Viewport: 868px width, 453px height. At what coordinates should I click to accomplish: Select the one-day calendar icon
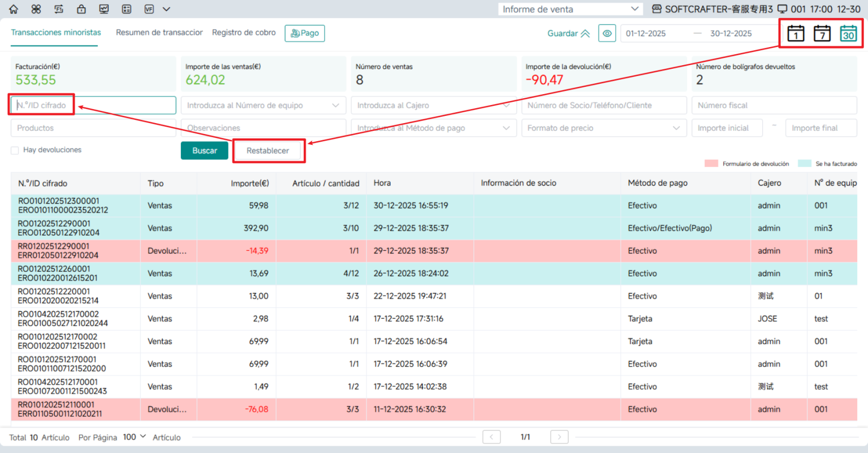click(x=796, y=34)
